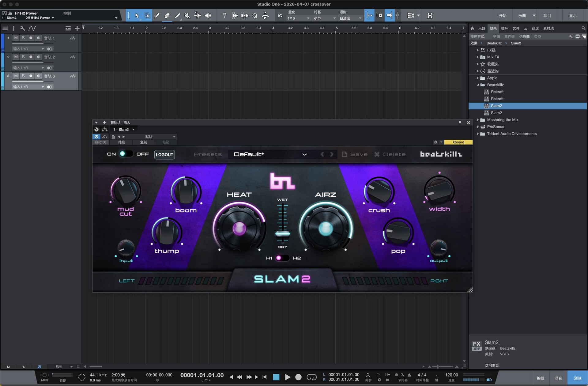Click the question mark help icon
Screen dimensions: 588x386
(224, 16)
